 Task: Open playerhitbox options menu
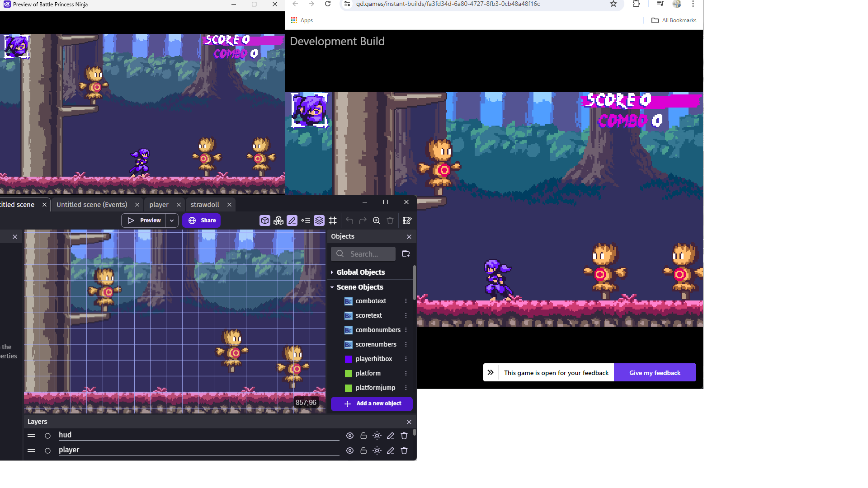point(406,359)
